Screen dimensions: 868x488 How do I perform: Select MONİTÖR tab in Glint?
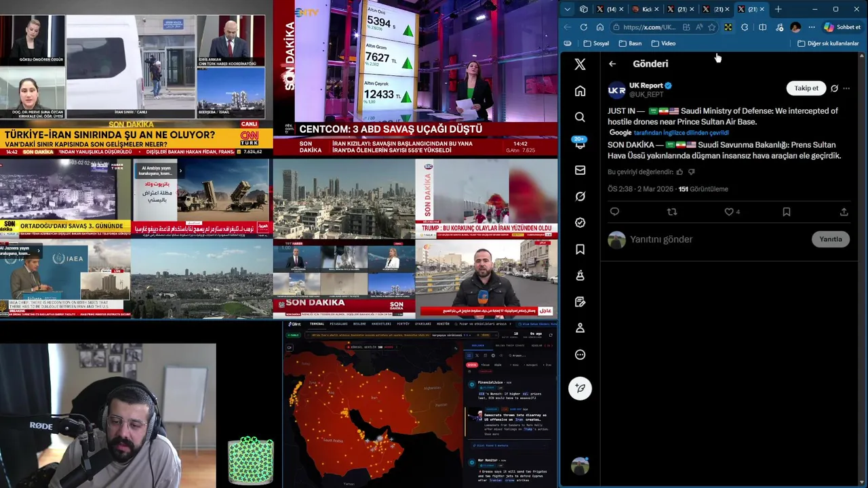tap(443, 324)
